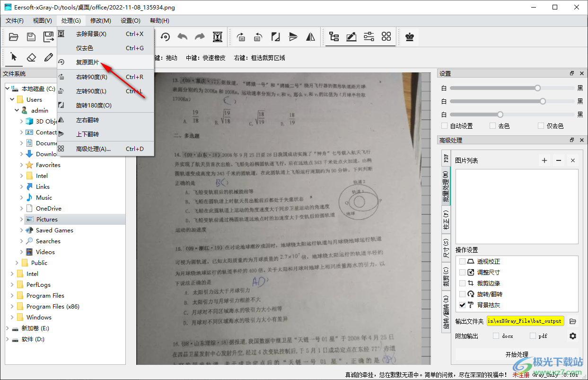Collapse the Users folder node

point(12,99)
